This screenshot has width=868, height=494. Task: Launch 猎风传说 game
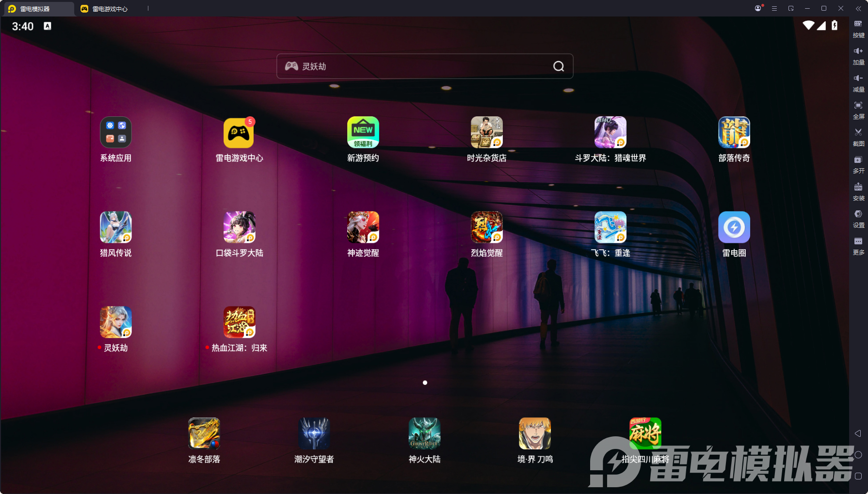click(x=115, y=227)
